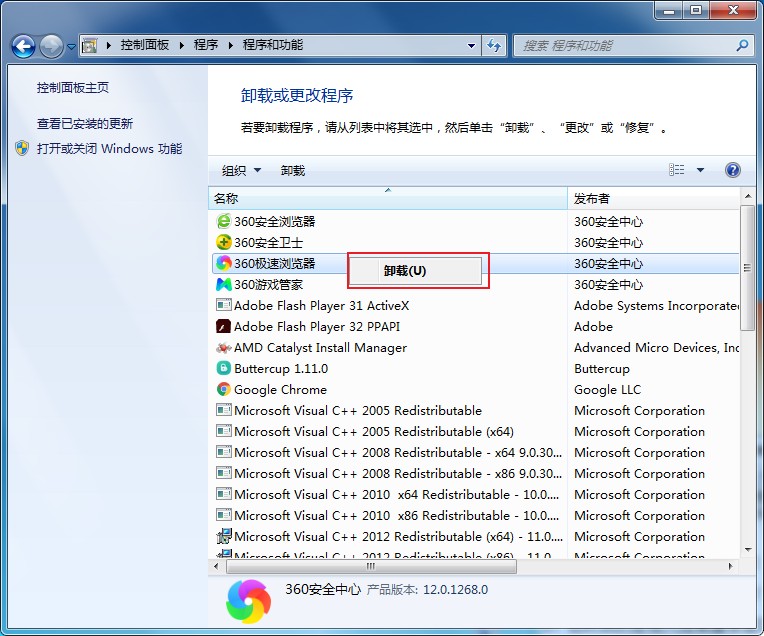Screen dimensions: 764x636
Task: Click control panel icon in address bar
Action: 89,46
